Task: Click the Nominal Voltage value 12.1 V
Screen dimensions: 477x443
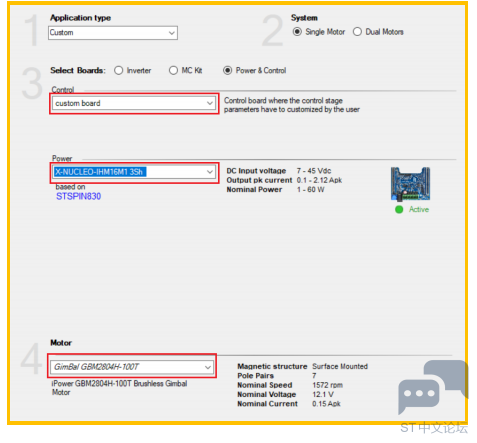Action: tap(323, 394)
